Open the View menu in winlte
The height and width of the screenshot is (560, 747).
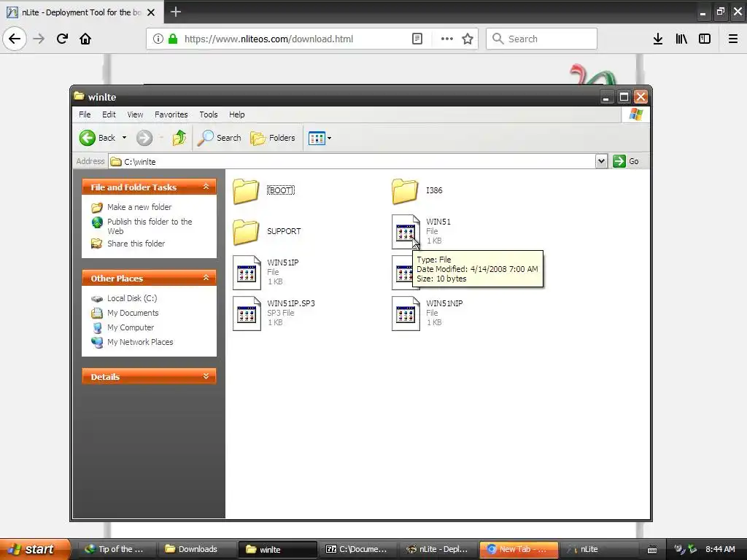click(135, 114)
